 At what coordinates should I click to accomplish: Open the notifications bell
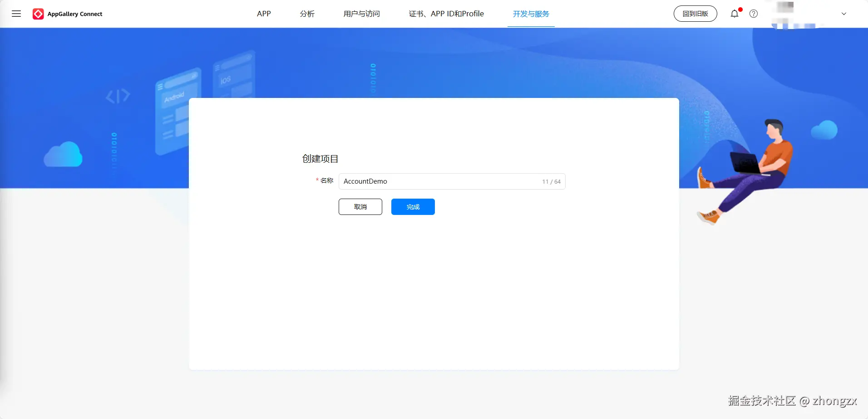pyautogui.click(x=734, y=14)
